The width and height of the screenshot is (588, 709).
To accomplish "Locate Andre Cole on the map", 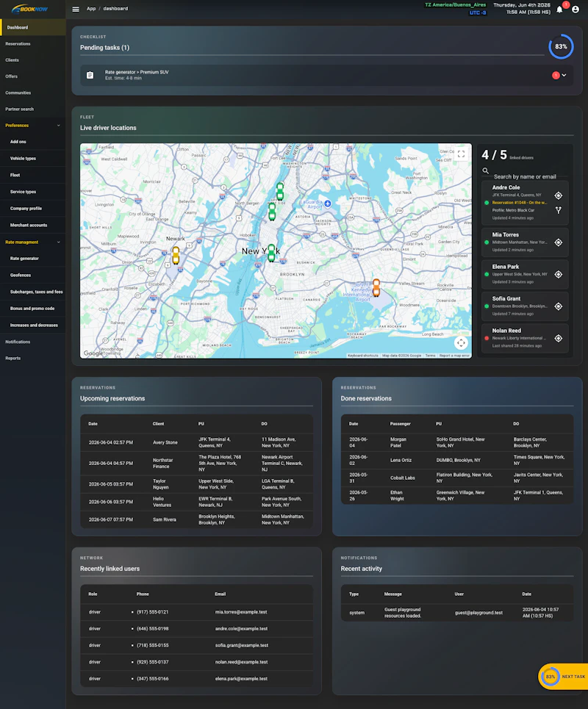I will tap(559, 195).
